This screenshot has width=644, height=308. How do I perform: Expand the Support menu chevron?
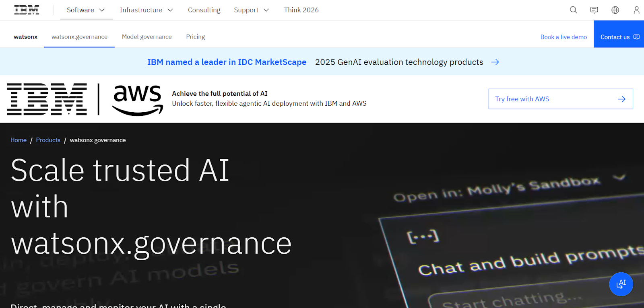point(266,10)
